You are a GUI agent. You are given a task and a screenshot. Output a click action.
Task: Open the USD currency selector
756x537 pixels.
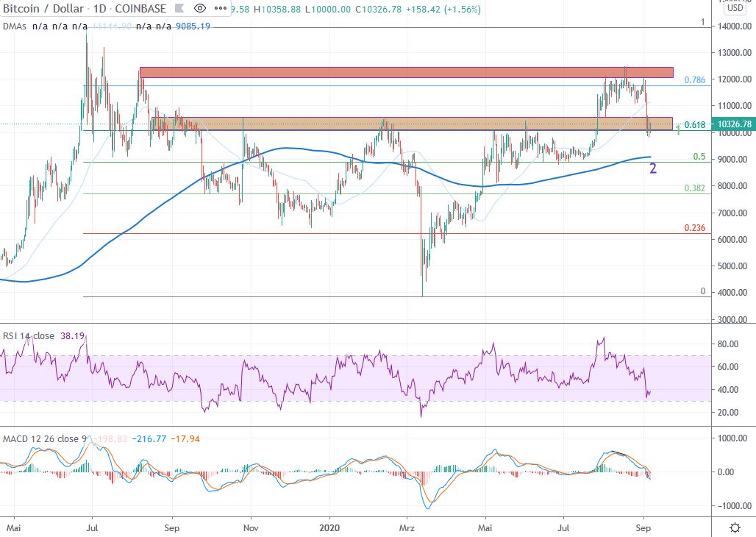click(734, 9)
